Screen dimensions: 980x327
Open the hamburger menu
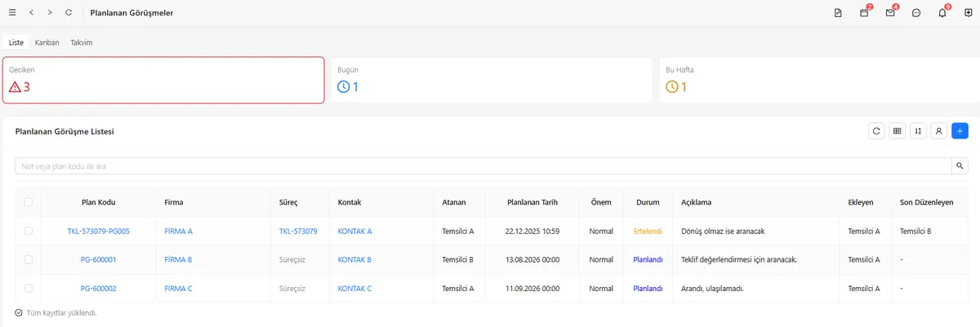(11, 13)
